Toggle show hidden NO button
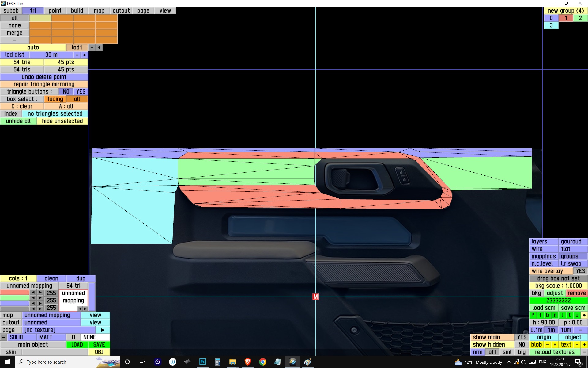The width and height of the screenshot is (588, 368). [522, 345]
